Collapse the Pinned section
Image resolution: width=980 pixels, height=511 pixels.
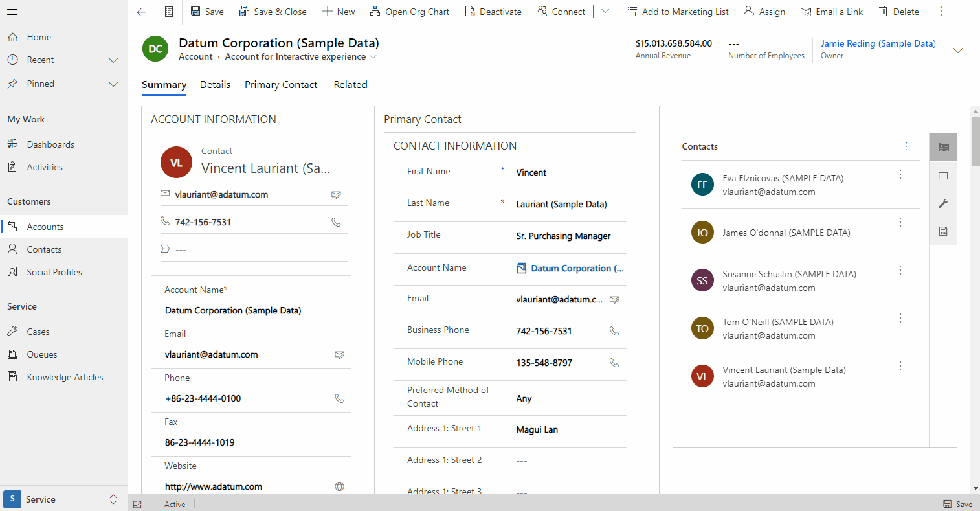pos(113,84)
